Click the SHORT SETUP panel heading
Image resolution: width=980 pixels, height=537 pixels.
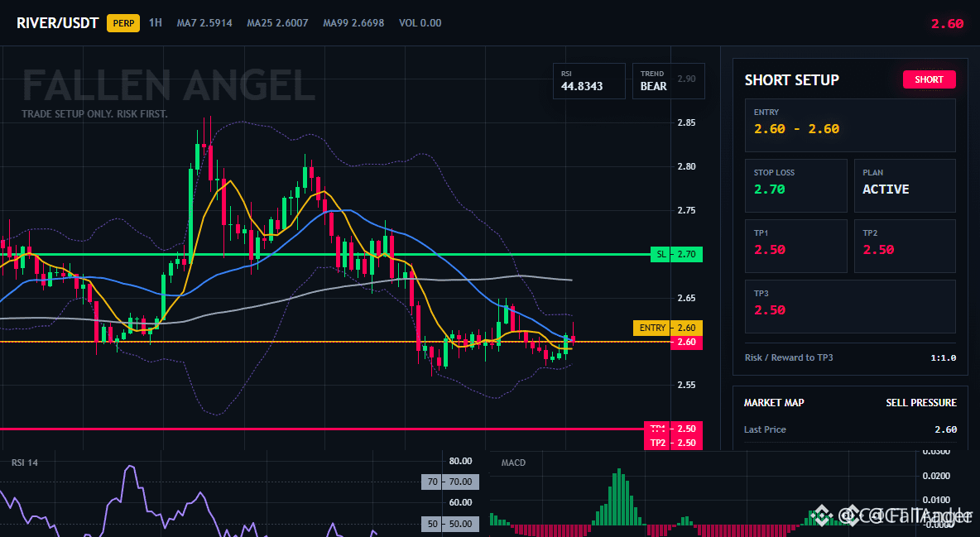pos(791,80)
